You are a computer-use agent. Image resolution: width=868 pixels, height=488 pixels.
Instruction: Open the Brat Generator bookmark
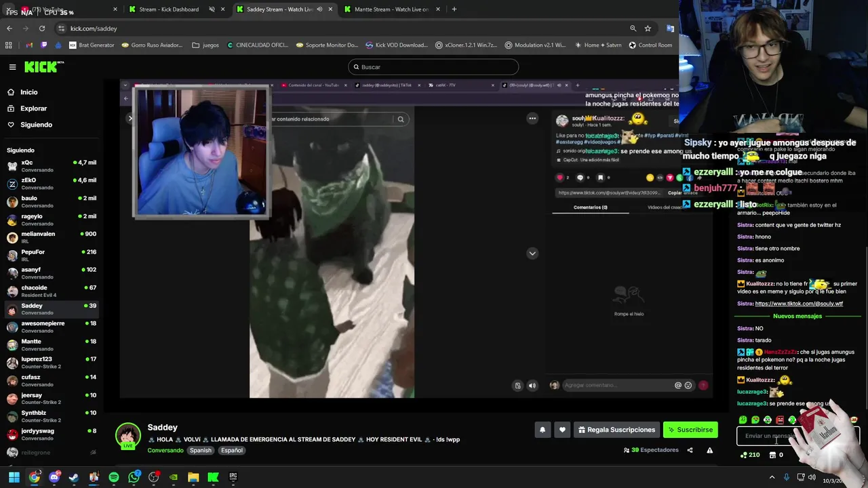[91, 45]
